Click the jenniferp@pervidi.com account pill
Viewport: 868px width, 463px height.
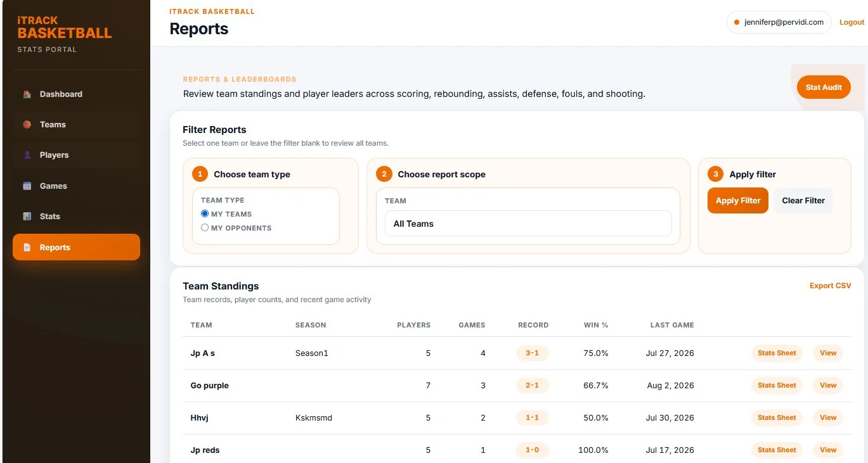coord(779,22)
